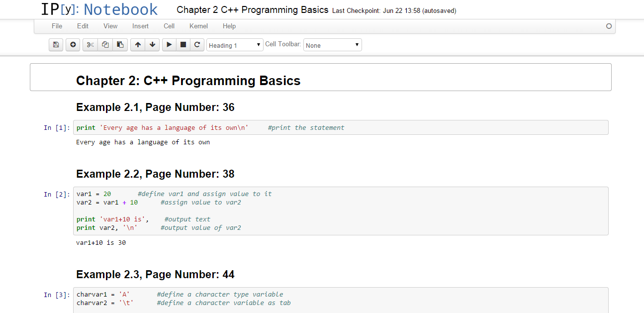Expand the Cell Toolbar None dropdown
This screenshot has width=644, height=313.
pos(332,45)
